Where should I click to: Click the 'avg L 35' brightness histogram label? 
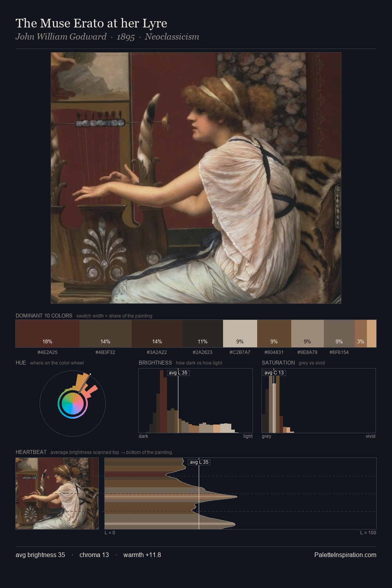tap(178, 373)
